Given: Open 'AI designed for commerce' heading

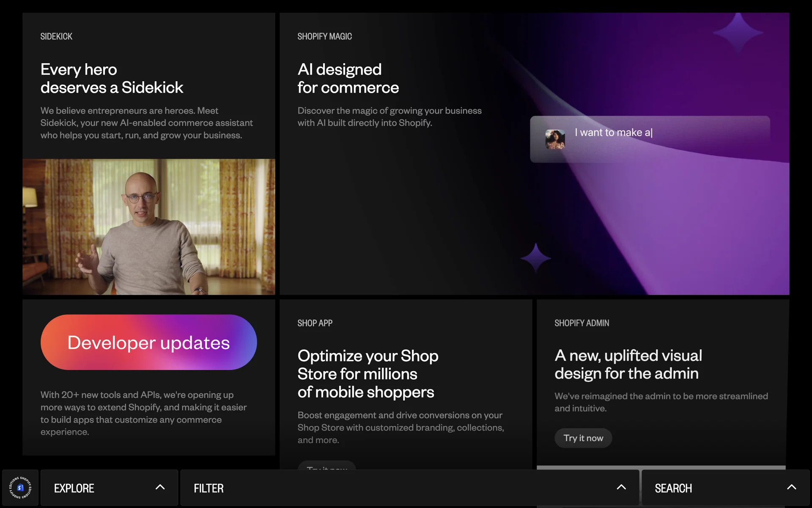Looking at the screenshot, I should pos(348,78).
